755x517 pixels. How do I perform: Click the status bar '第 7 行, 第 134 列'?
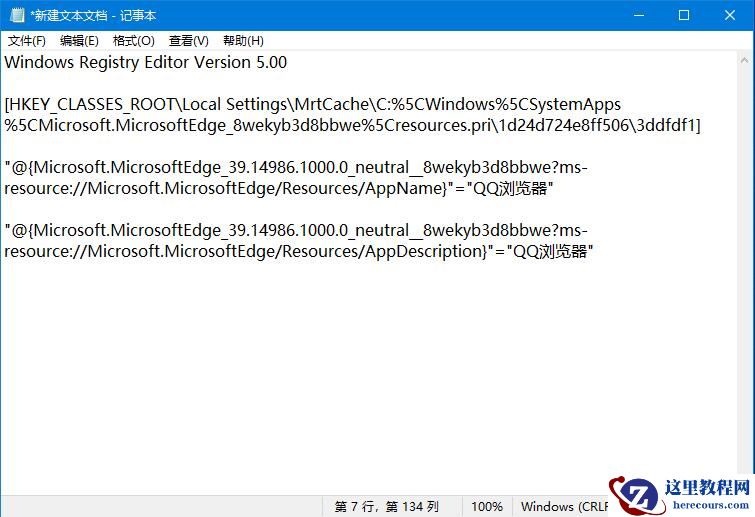[x=387, y=506]
